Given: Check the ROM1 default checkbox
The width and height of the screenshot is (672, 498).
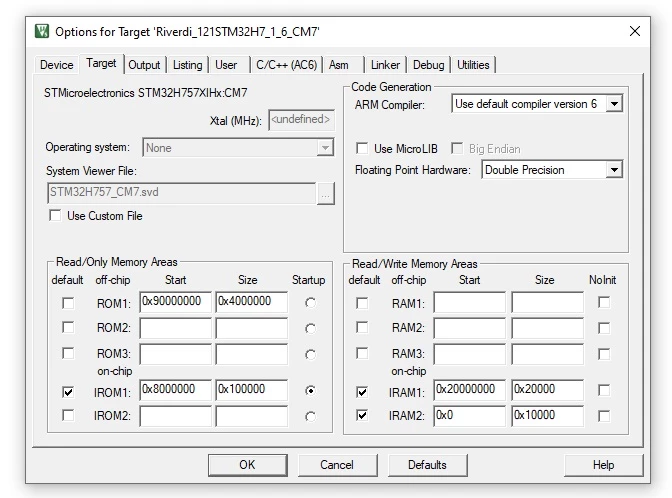Looking at the screenshot, I should coord(68,303).
